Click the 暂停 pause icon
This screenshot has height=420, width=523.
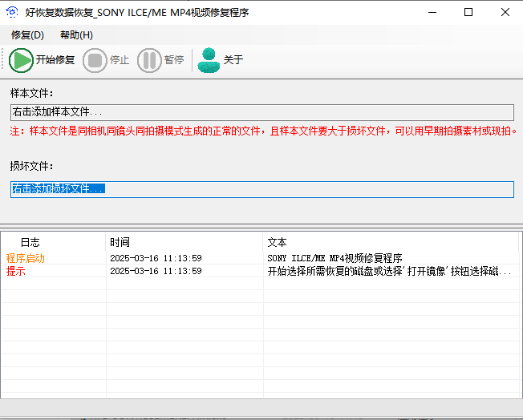point(149,60)
